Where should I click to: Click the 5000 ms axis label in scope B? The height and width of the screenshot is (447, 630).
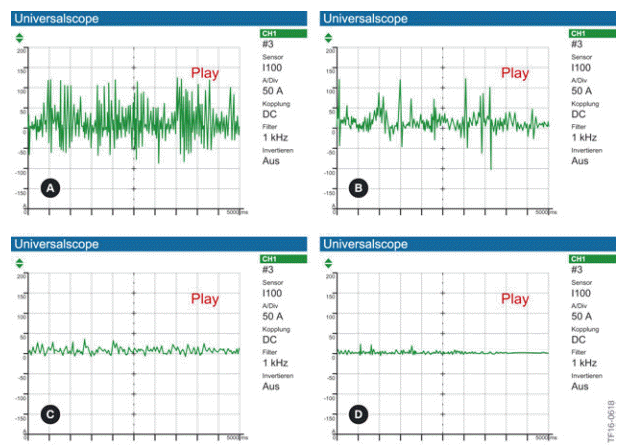pos(546,212)
